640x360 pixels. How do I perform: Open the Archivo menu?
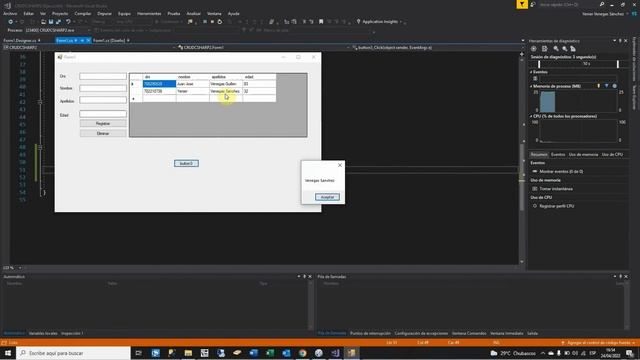[x=10, y=13]
